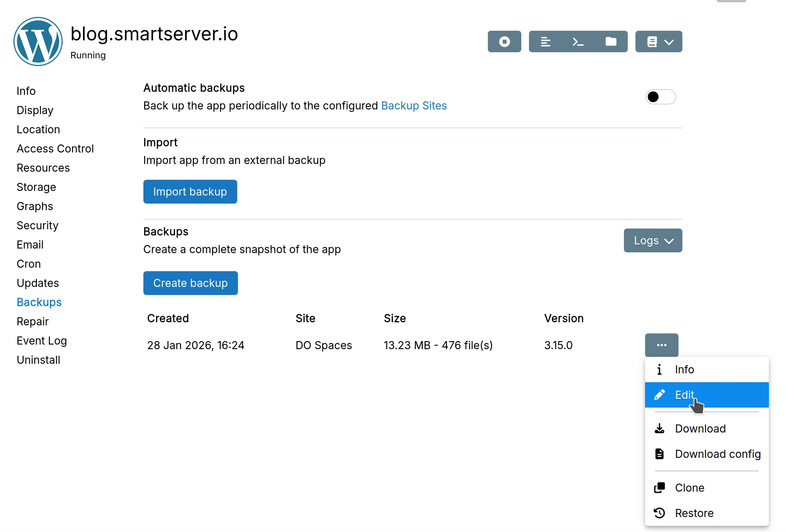Expand the Logs dropdown button
Screen dimensions: 785x532
click(x=652, y=240)
